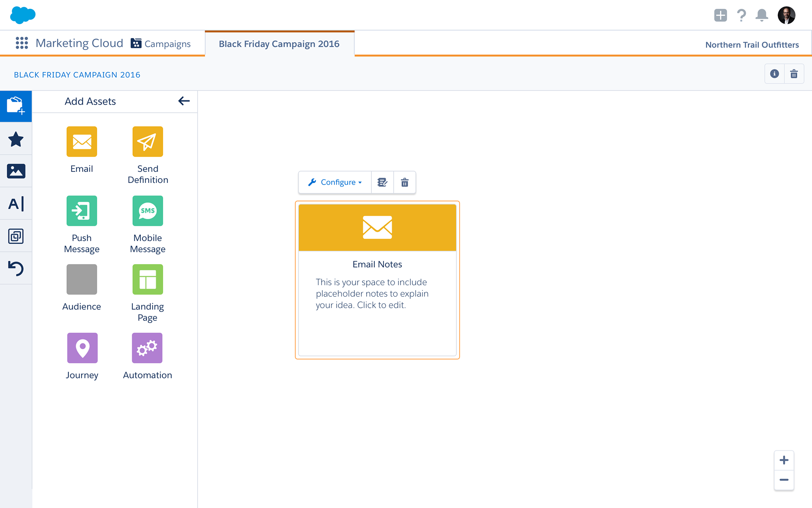
Task: Click the Northern Trail Outfitters account name
Action: coord(752,45)
